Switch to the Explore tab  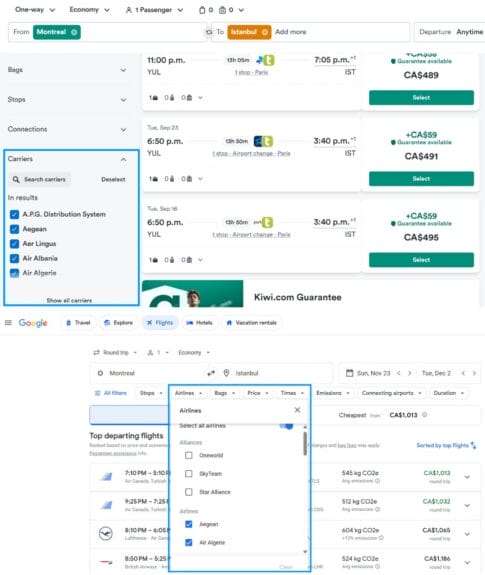pos(118,323)
